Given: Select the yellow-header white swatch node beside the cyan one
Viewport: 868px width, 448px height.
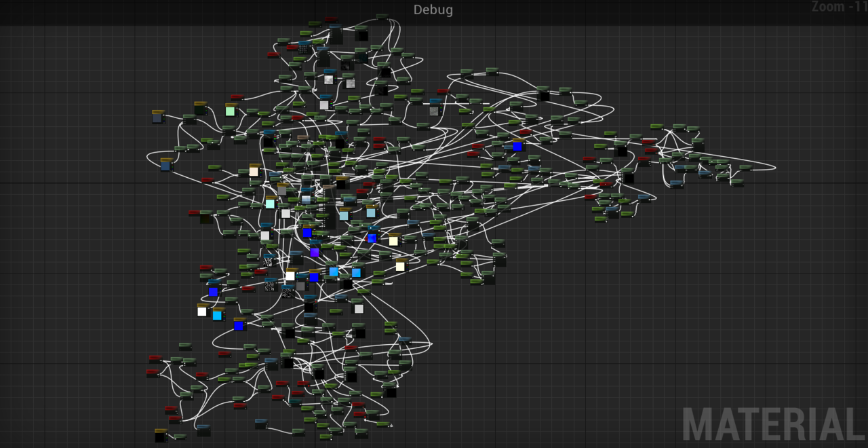Looking at the screenshot, I should pos(202,310).
